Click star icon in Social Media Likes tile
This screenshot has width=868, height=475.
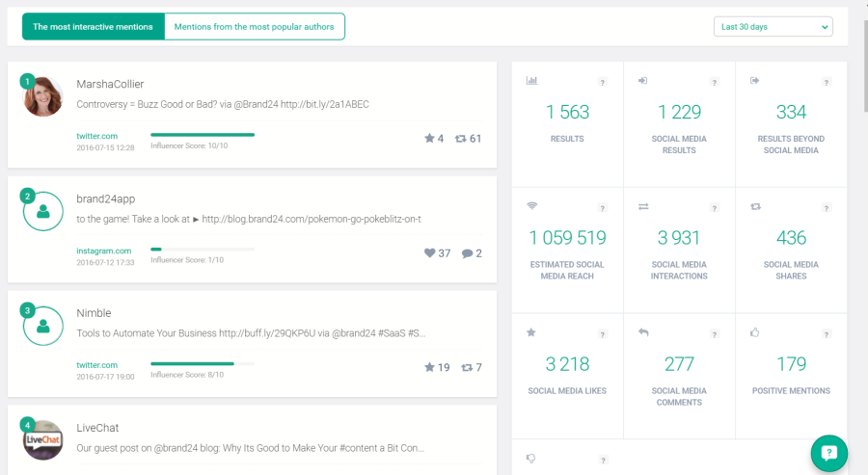(531, 332)
